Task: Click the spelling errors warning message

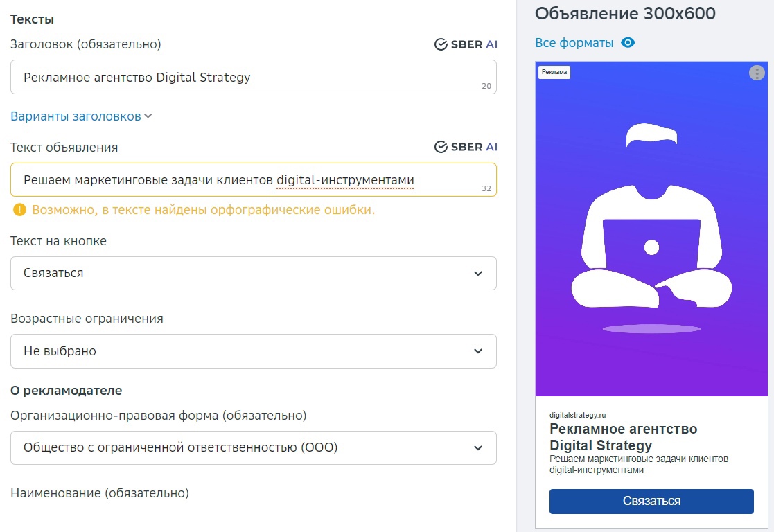Action: (203, 210)
